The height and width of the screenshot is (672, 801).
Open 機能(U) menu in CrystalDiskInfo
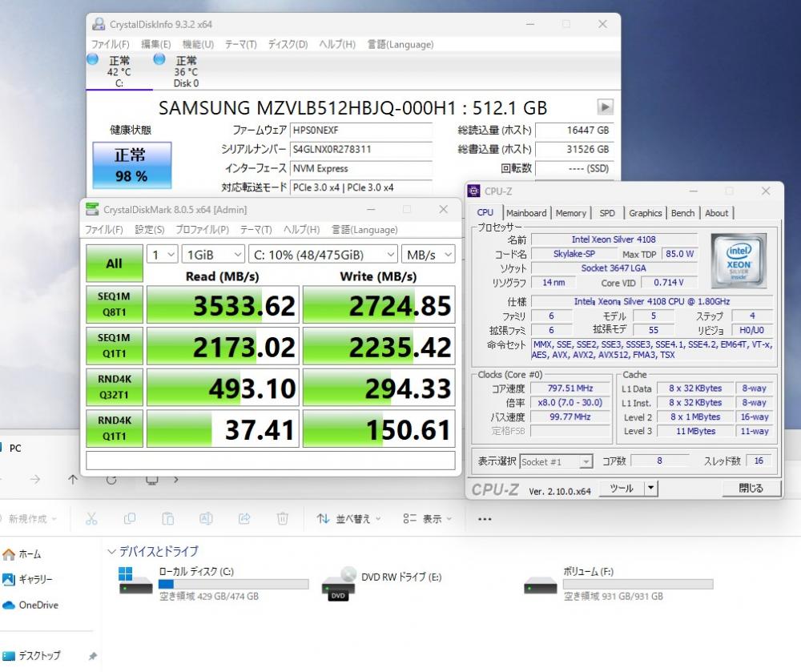(x=198, y=44)
